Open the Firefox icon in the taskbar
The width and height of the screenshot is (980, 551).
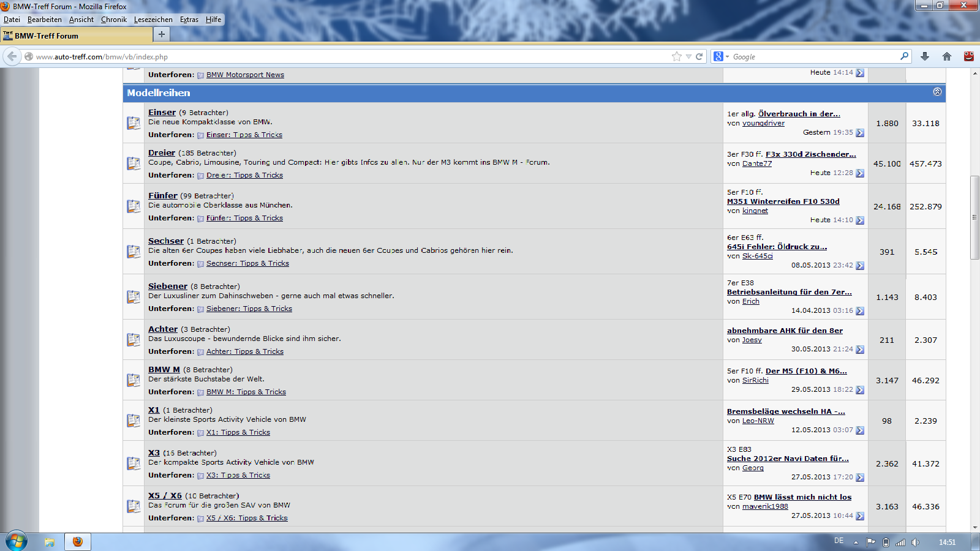(78, 542)
